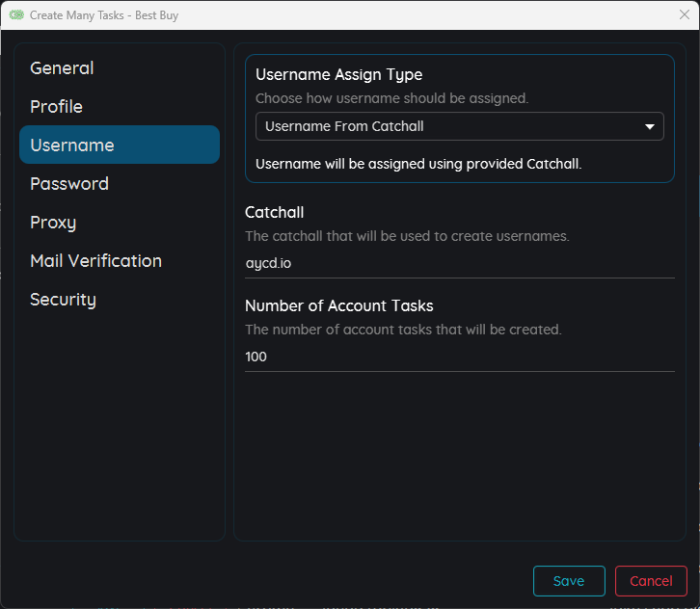The height and width of the screenshot is (609, 700).
Task: Save the task settings
Action: (x=569, y=581)
